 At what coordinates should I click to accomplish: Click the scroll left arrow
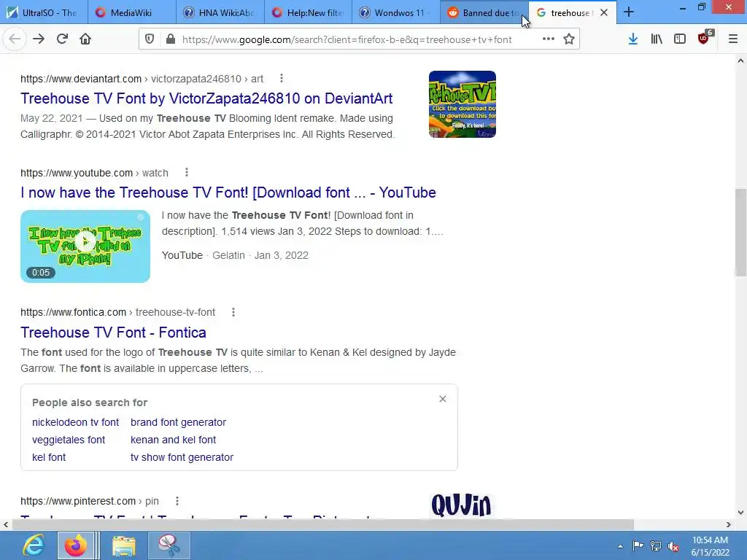6,524
